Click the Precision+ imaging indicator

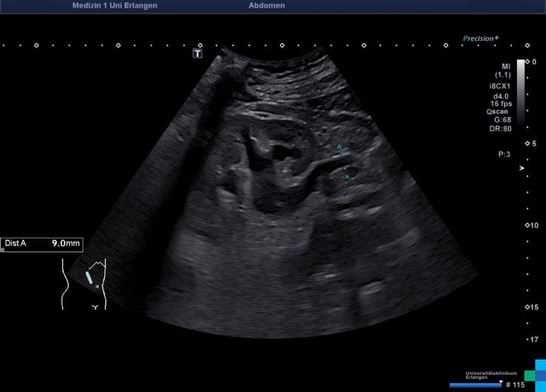click(481, 39)
